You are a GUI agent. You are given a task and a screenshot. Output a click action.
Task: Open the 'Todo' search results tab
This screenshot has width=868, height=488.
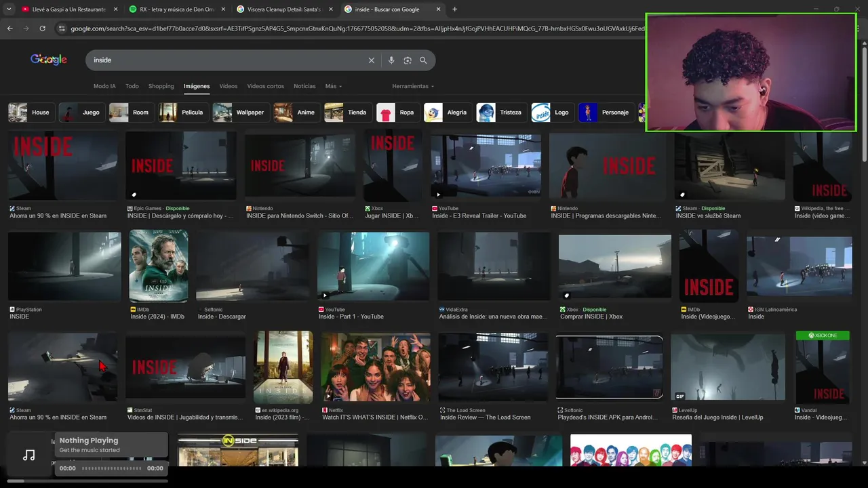132,86
